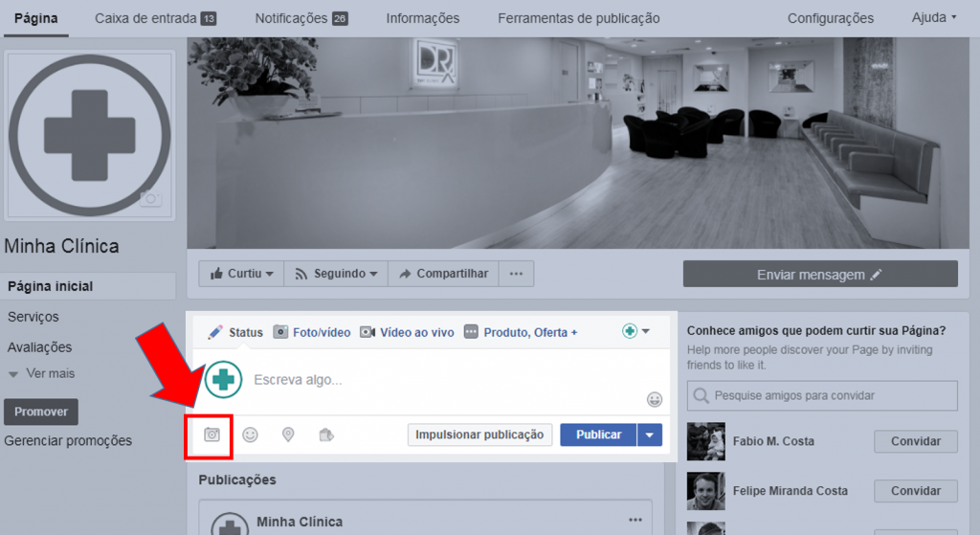This screenshot has height=535, width=980.
Task: Click the Compartilhar button
Action: click(x=444, y=274)
